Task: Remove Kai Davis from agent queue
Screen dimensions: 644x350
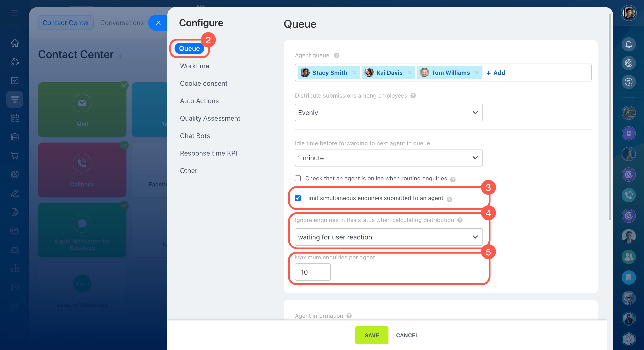Action: (409, 73)
